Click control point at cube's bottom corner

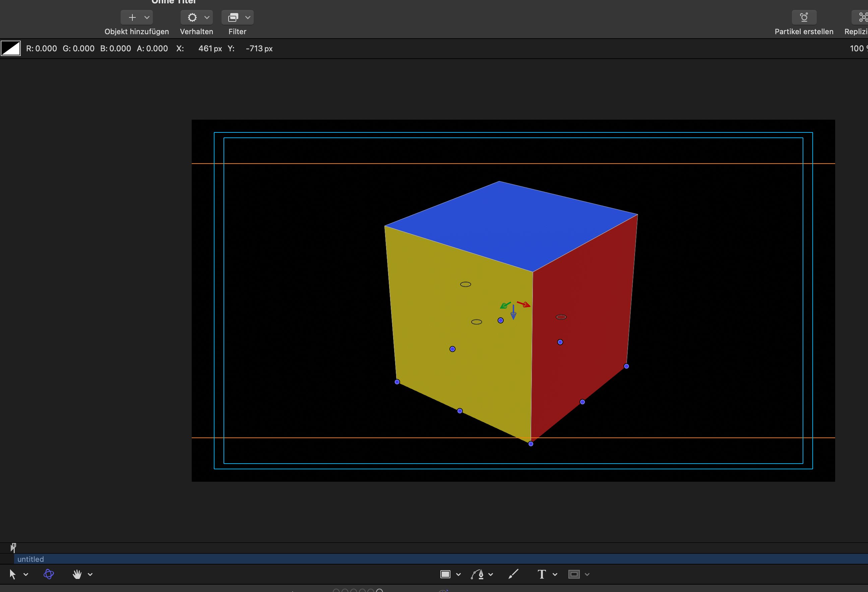531,444
